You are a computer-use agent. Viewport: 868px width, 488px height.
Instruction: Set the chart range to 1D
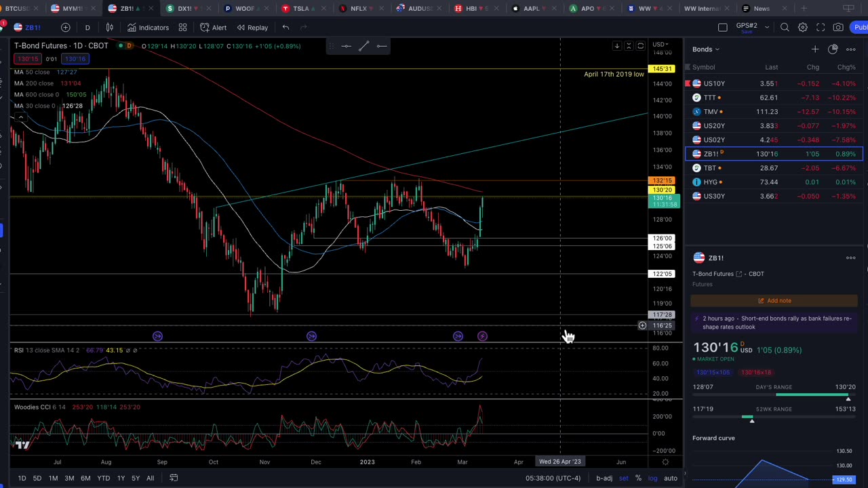pyautogui.click(x=22, y=478)
